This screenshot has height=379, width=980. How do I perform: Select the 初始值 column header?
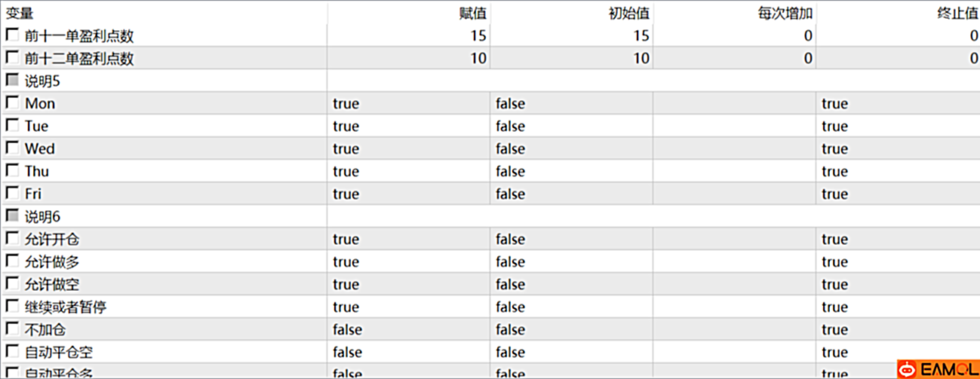629,13
